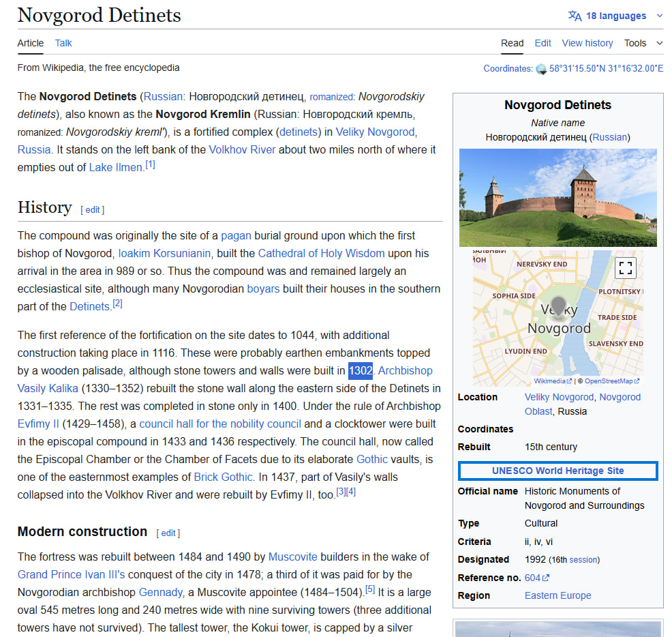Viewport: 672px width, 637px height.
Task: Expand the languages dropdown chevron
Action: click(659, 16)
